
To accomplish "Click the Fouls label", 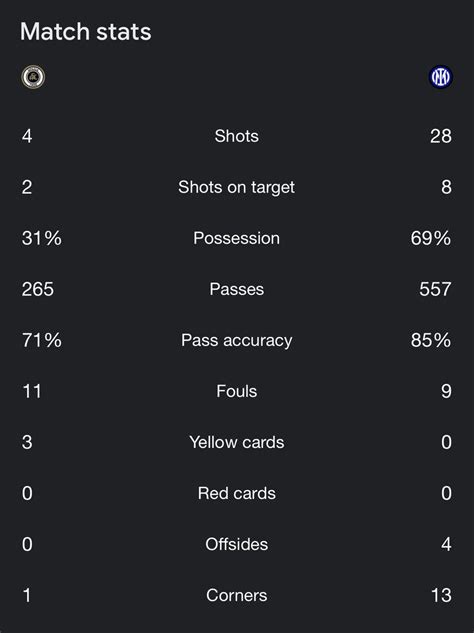I will point(237,391).
